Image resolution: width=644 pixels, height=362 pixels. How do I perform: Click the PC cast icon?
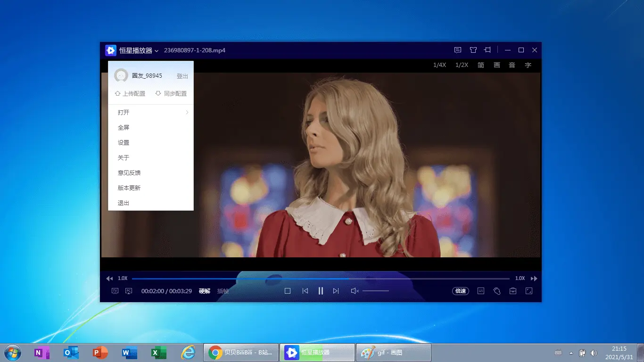click(x=129, y=291)
